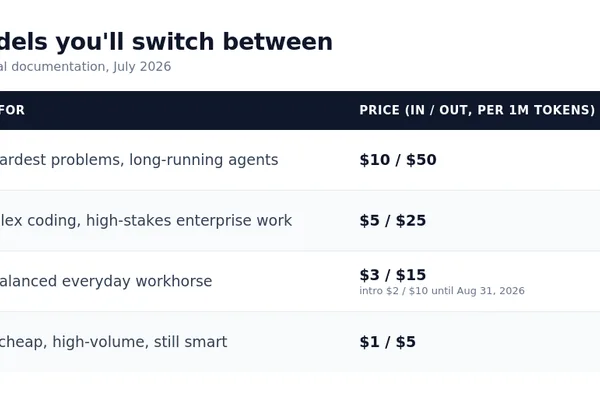Click the word 'switch' in the heading
The image size is (600, 400).
point(173,42)
